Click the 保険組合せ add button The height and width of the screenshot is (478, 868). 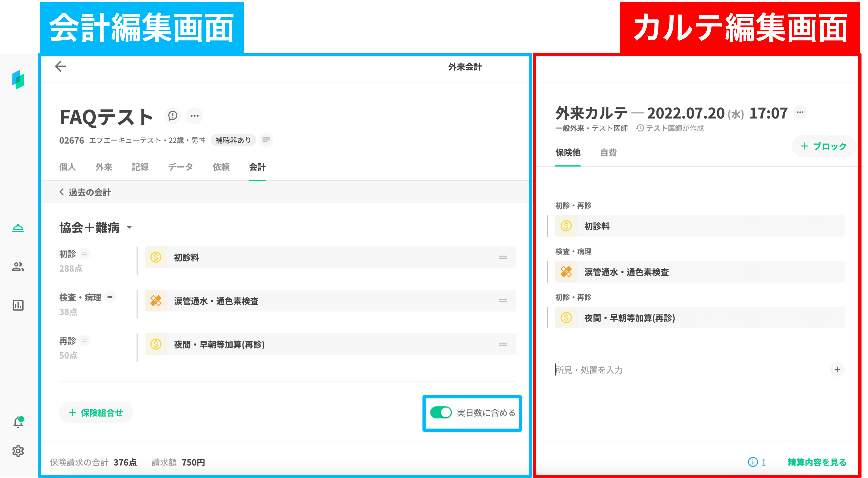pyautogui.click(x=96, y=413)
